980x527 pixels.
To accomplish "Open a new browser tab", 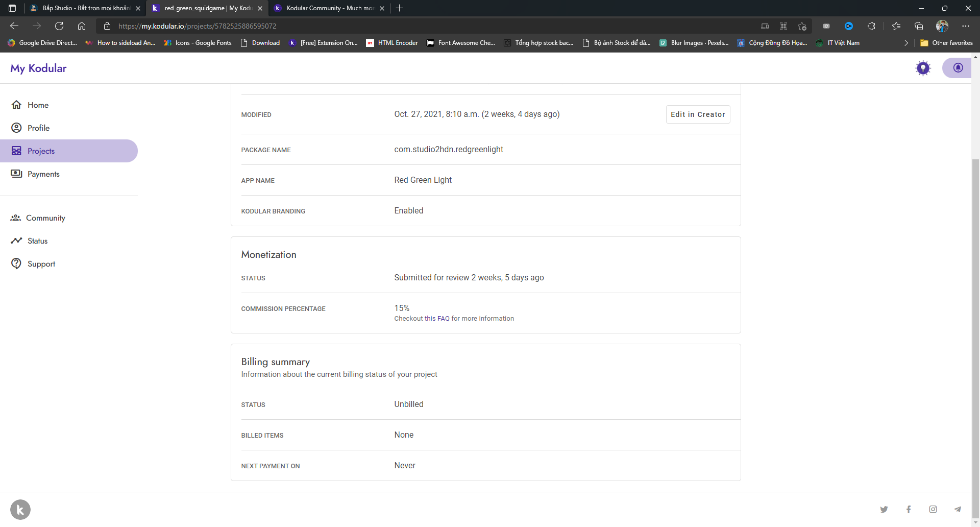I will [x=400, y=8].
